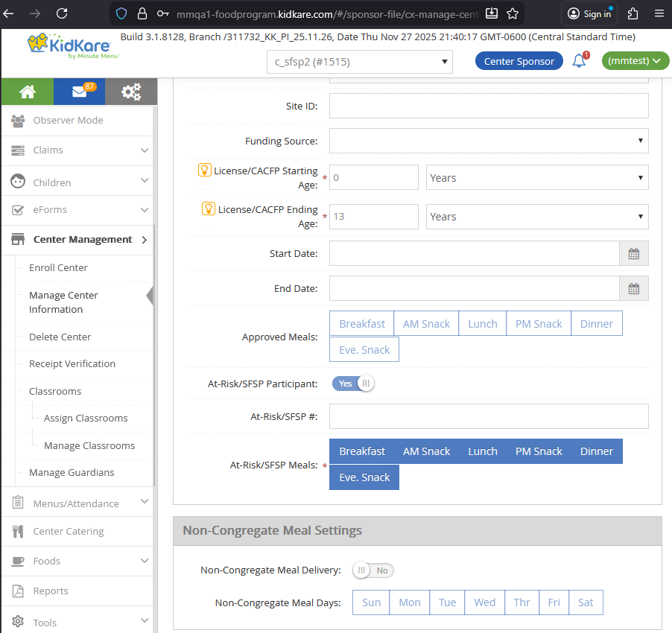Open the settings gears icon tab
This screenshot has height=633, width=672.
tap(131, 92)
